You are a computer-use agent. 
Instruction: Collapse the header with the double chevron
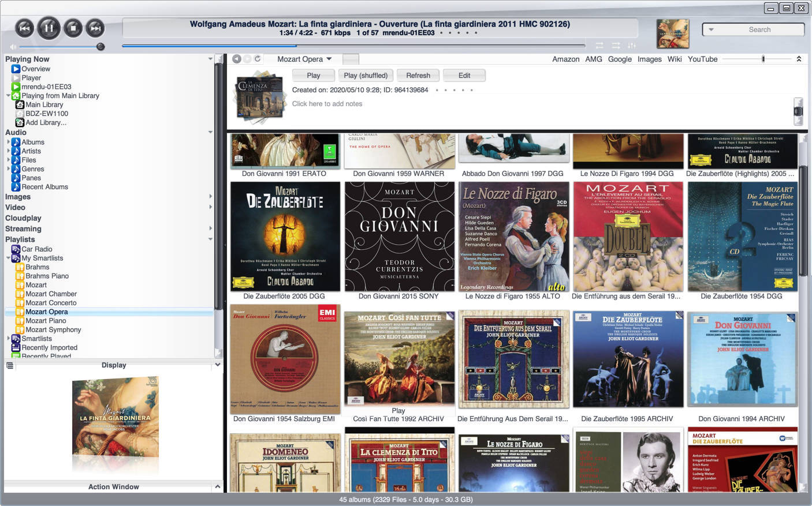[799, 59]
